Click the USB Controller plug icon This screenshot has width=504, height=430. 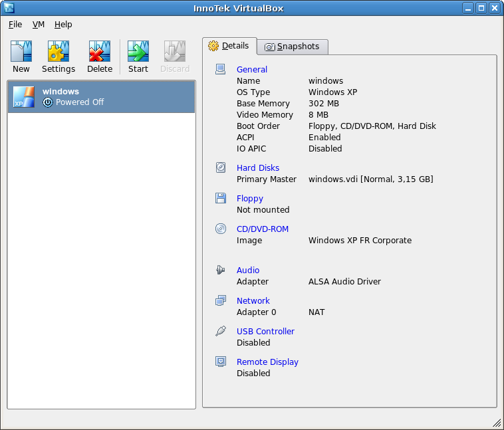tap(221, 331)
